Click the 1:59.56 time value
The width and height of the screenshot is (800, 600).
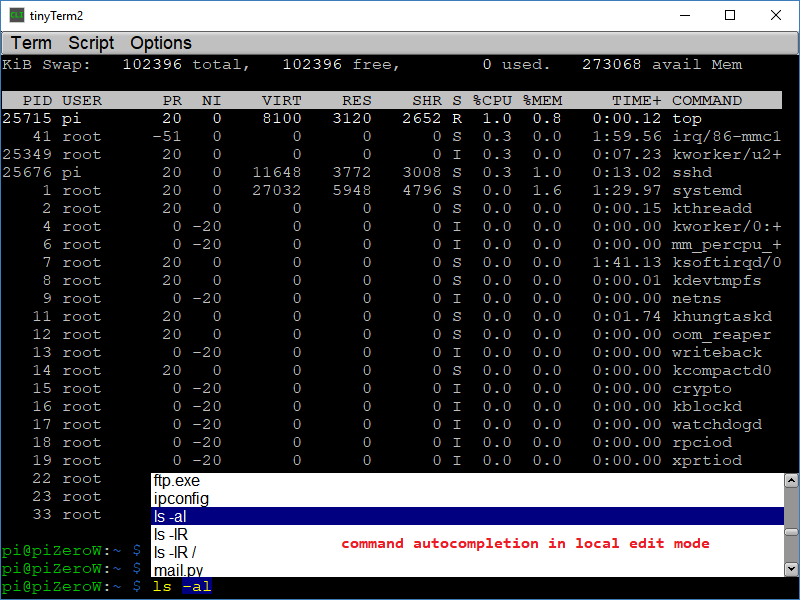(x=627, y=136)
